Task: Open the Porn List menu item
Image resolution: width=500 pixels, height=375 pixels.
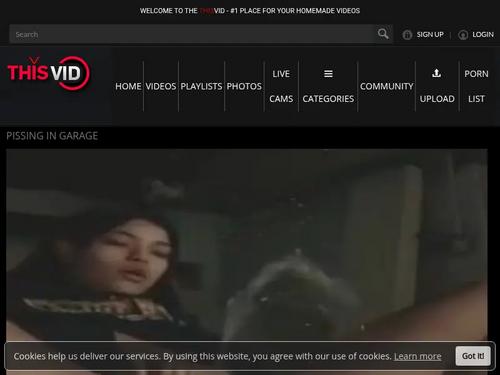Action: click(x=476, y=86)
